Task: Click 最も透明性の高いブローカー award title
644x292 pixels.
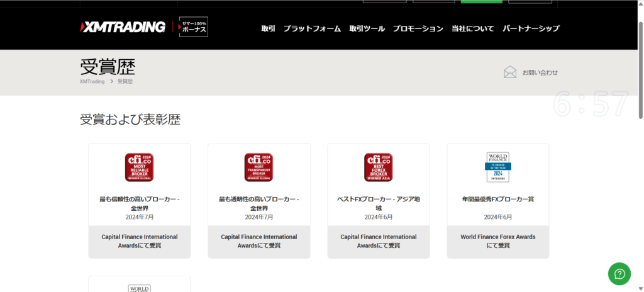Action: pyautogui.click(x=258, y=203)
